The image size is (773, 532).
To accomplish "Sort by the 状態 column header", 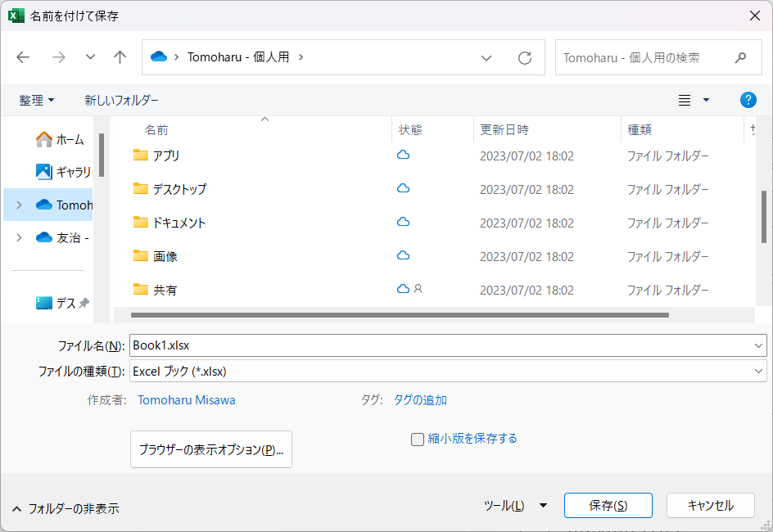I will [410, 130].
